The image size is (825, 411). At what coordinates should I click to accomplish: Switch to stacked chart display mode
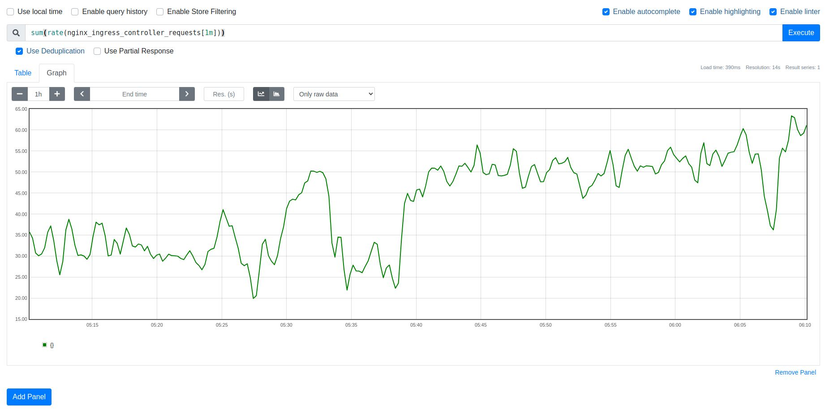(277, 94)
